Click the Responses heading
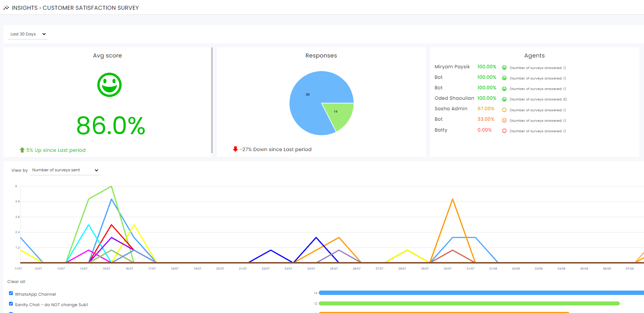Screen dimensions: 644x313 [321, 56]
